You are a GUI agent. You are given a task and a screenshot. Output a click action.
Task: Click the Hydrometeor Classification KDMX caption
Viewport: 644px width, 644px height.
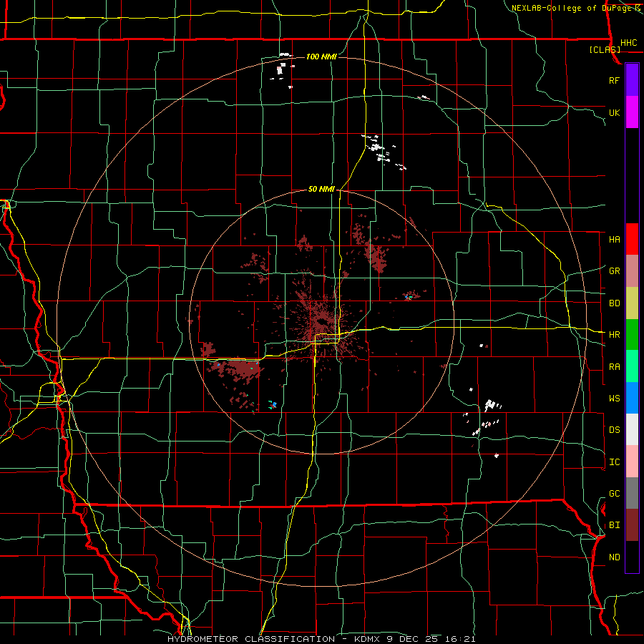[321, 639]
